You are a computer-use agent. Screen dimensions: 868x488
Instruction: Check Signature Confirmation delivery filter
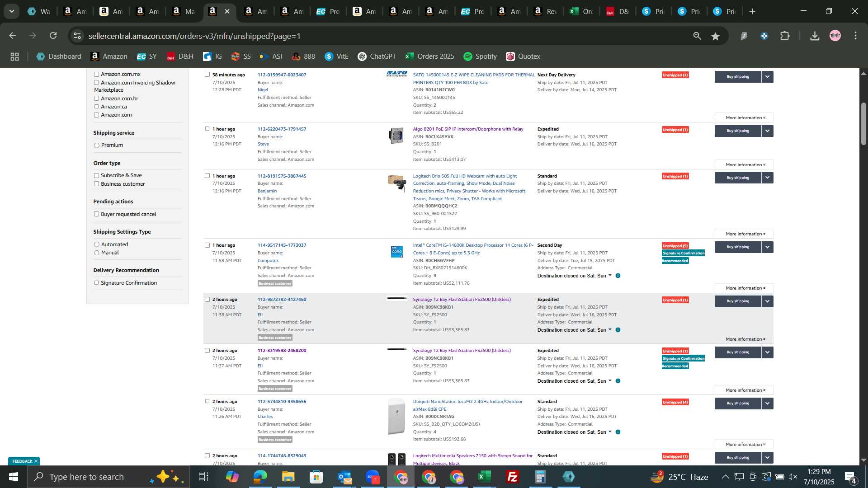pos(96,283)
